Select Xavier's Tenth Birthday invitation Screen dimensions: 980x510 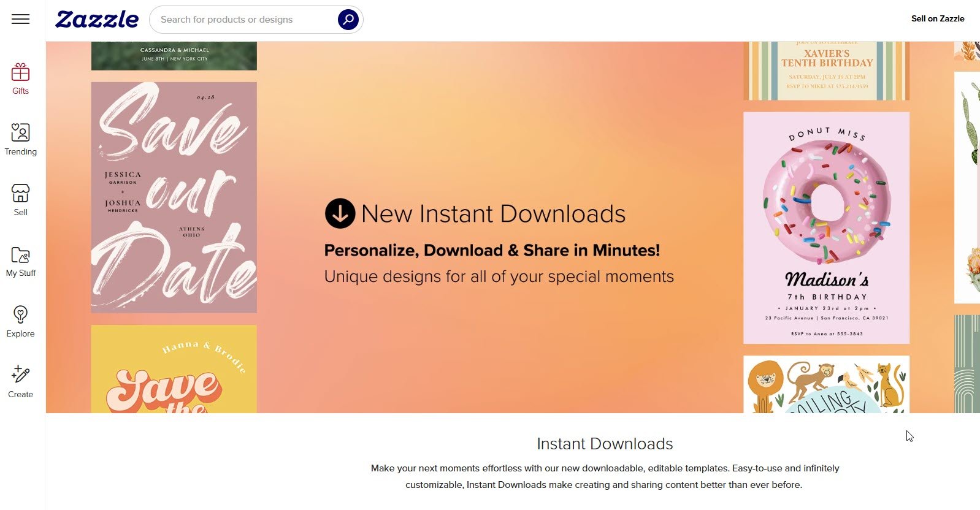point(826,70)
